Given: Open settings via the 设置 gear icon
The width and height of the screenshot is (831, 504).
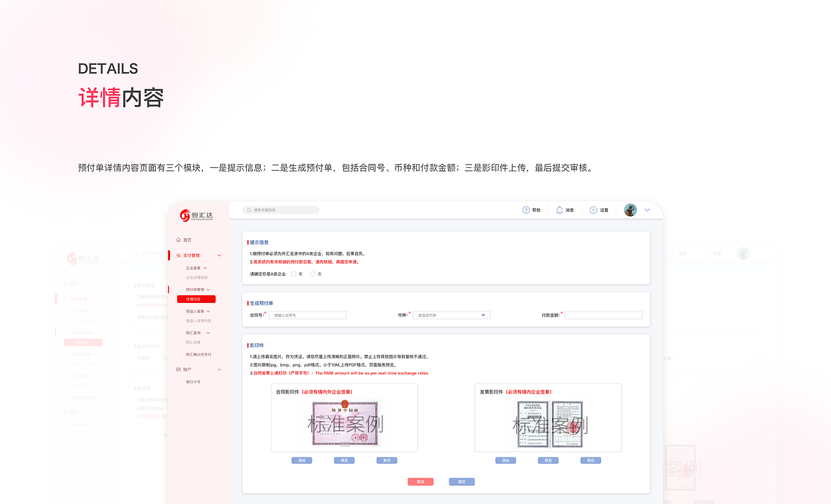Looking at the screenshot, I should click(x=592, y=210).
